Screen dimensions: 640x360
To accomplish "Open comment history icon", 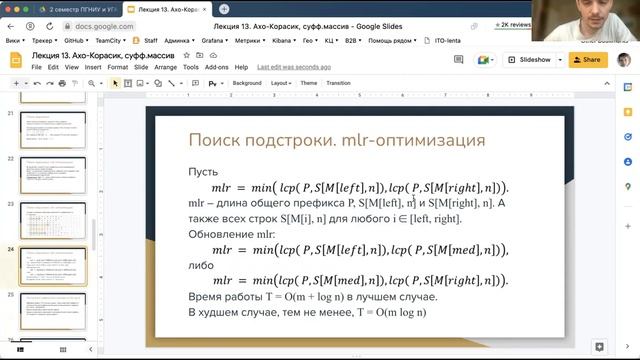I will point(458,60).
